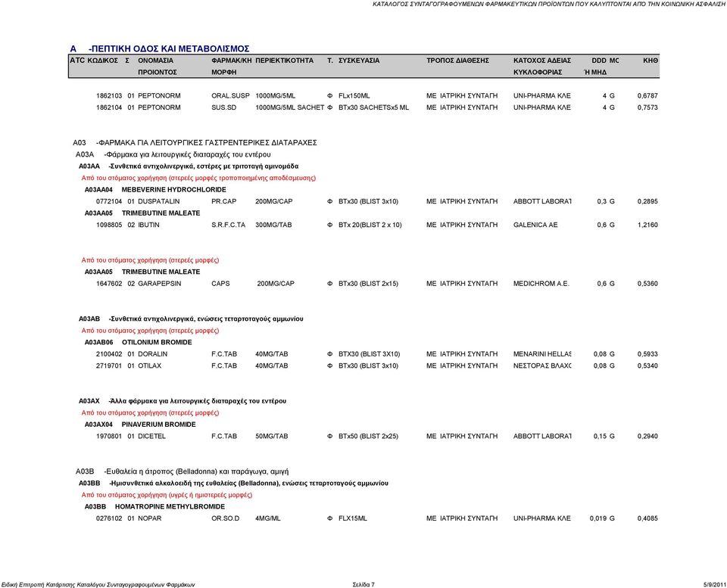Image resolution: width=727 pixels, height=588 pixels.
Task: Click the ATC ΚΩΔΙΚΟΣ column header
Action: tap(94, 61)
